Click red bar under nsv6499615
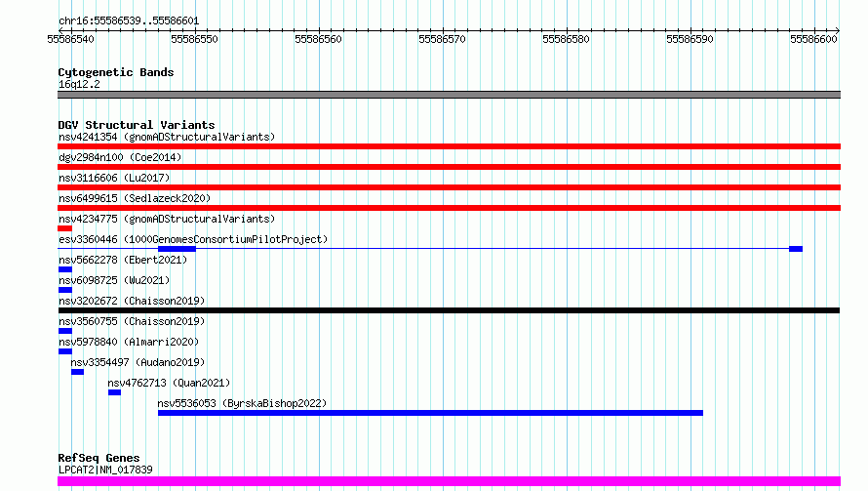Viewport: 868px width, 491px height. pos(449,208)
